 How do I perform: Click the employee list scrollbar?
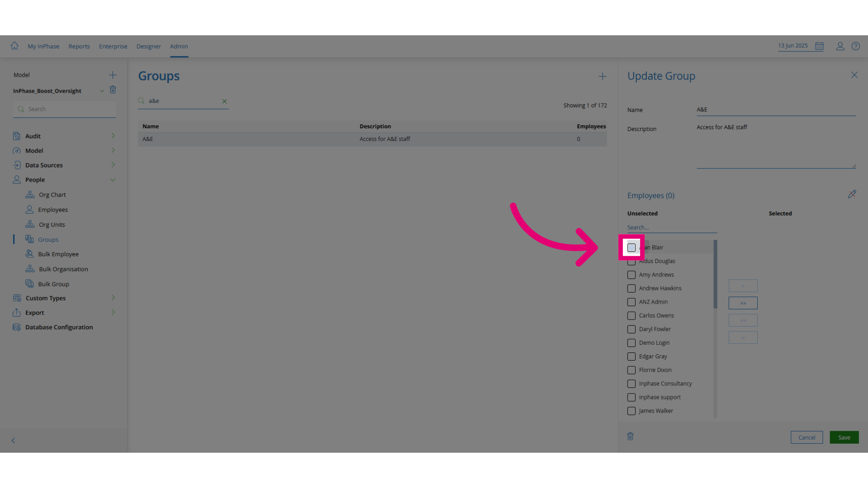tap(715, 274)
